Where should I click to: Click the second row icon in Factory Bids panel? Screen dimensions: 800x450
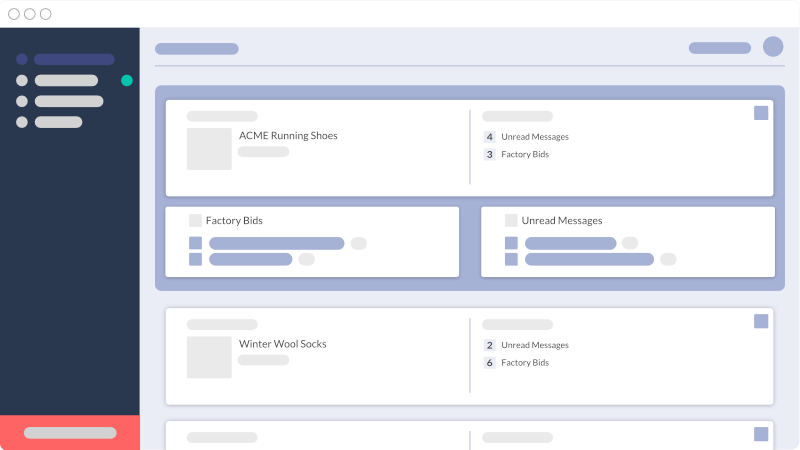tap(195, 259)
